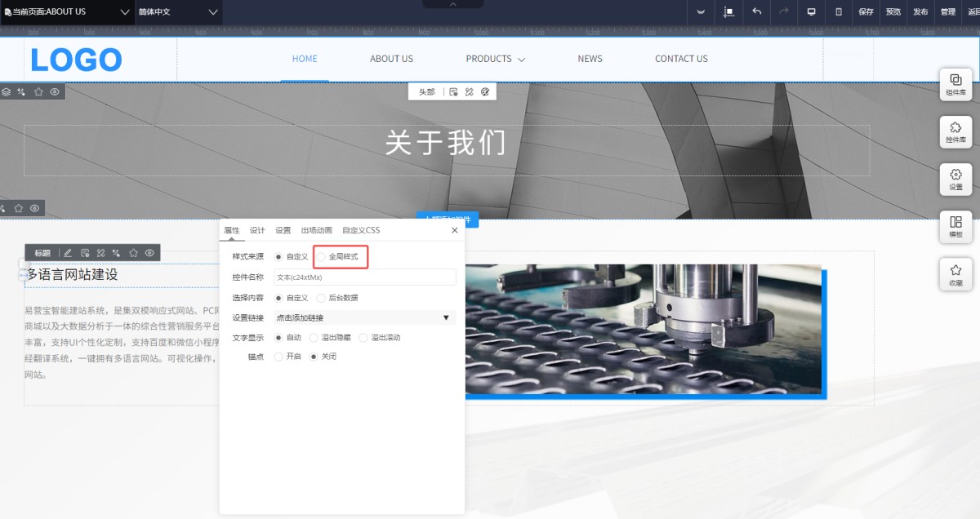Click the star icon on 标题 toolbar
The height and width of the screenshot is (519, 980).
tap(133, 253)
